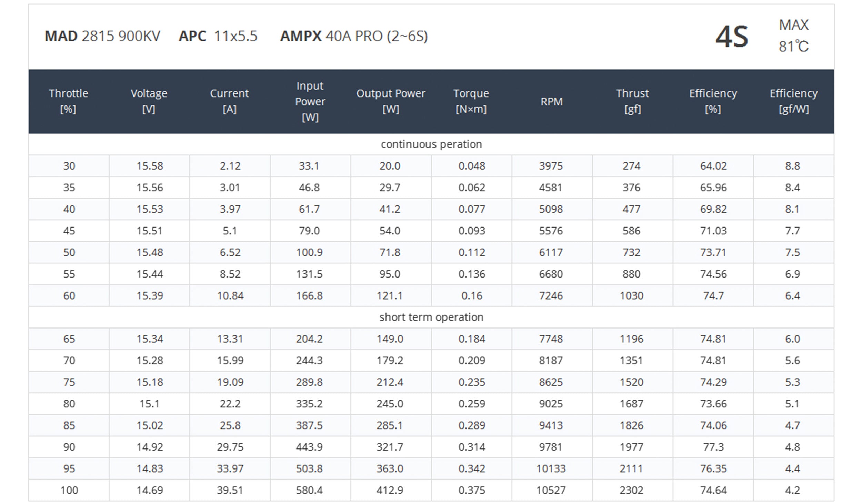Image resolution: width=862 pixels, height=504 pixels.
Task: Click the Efficiency [gf/W] column header
Action: coord(793,101)
